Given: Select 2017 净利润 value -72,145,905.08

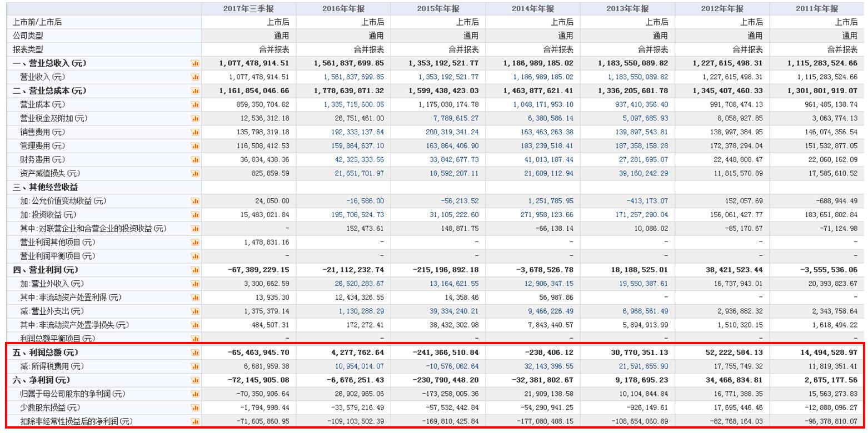Looking at the screenshot, I should point(258,380).
